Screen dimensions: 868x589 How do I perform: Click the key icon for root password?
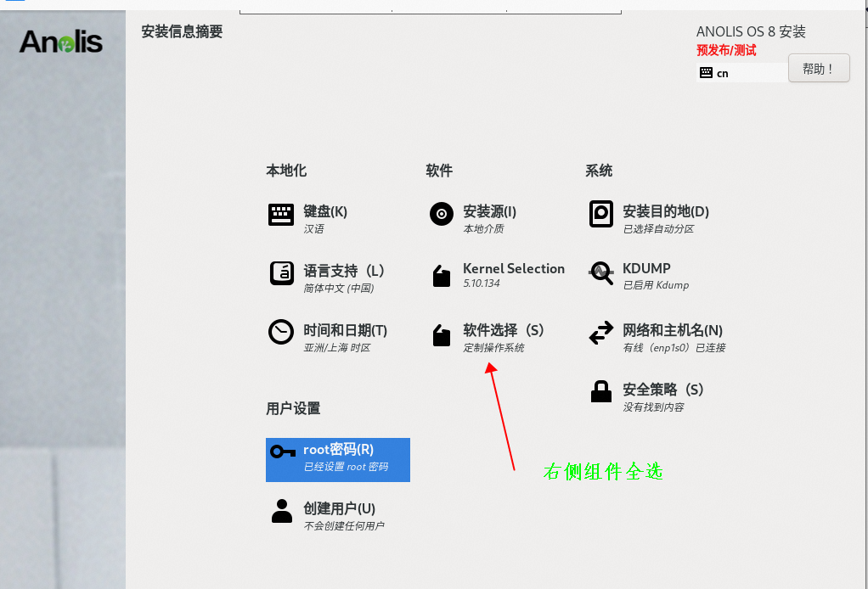pos(283,452)
